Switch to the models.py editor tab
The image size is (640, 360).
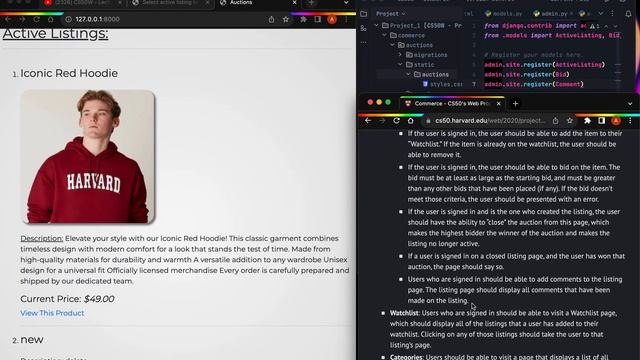[x=503, y=14]
